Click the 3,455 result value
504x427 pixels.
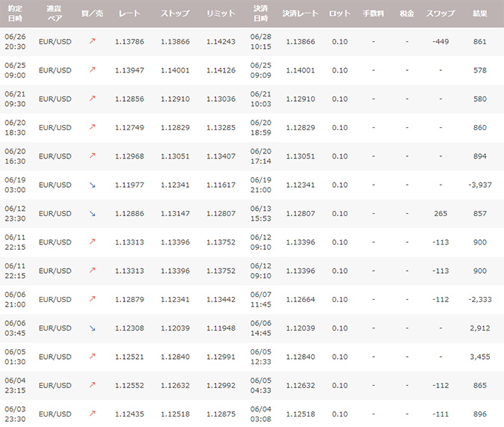pyautogui.click(x=479, y=357)
